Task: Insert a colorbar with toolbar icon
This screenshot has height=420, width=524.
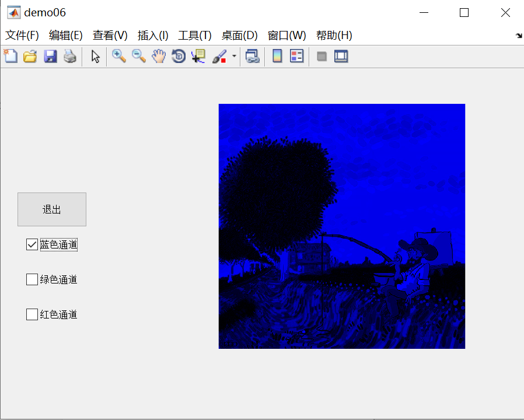Action: [277, 56]
